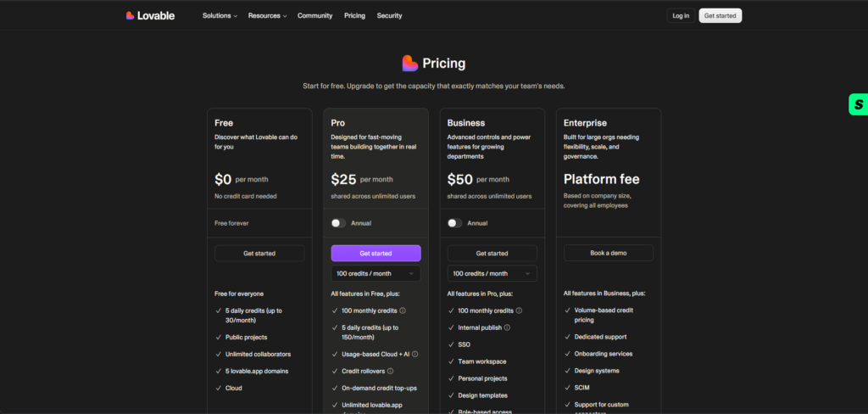Click the purple Get started on Pro plan

pos(376,254)
